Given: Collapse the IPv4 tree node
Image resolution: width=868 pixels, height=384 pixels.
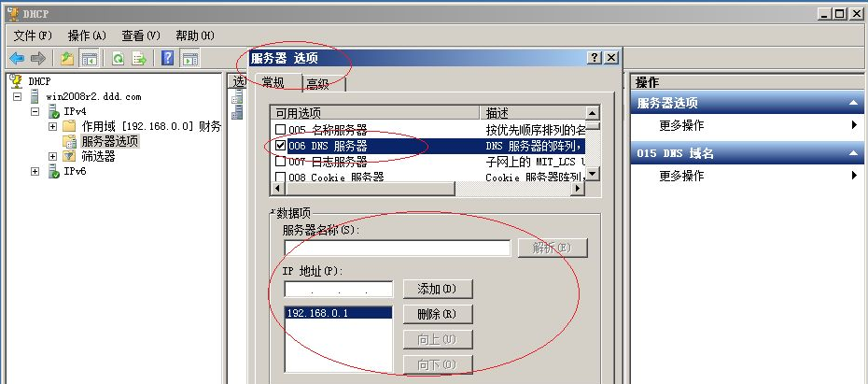Looking at the screenshot, I should 35,111.
